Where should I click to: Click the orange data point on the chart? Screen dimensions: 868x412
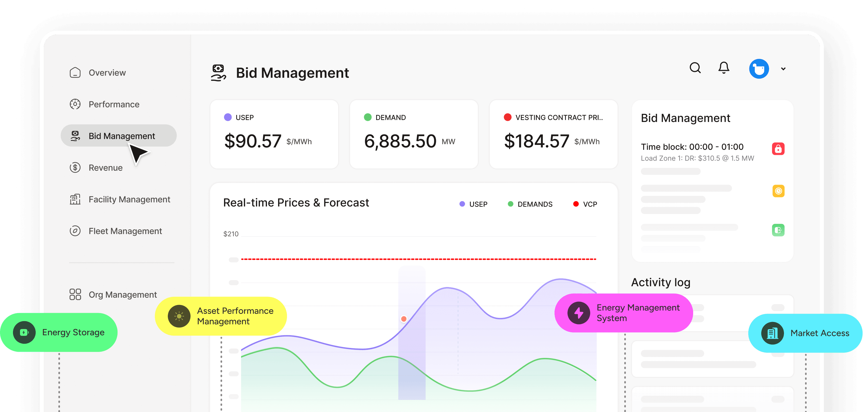point(403,319)
